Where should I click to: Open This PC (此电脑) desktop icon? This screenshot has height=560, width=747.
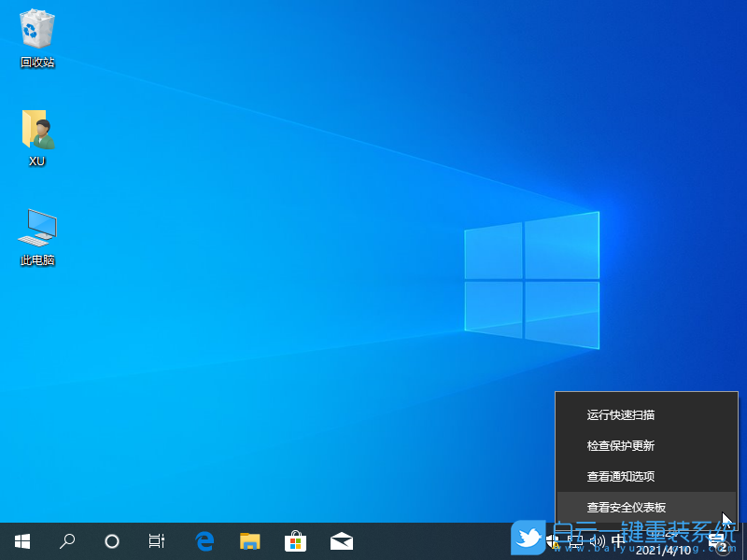point(35,229)
